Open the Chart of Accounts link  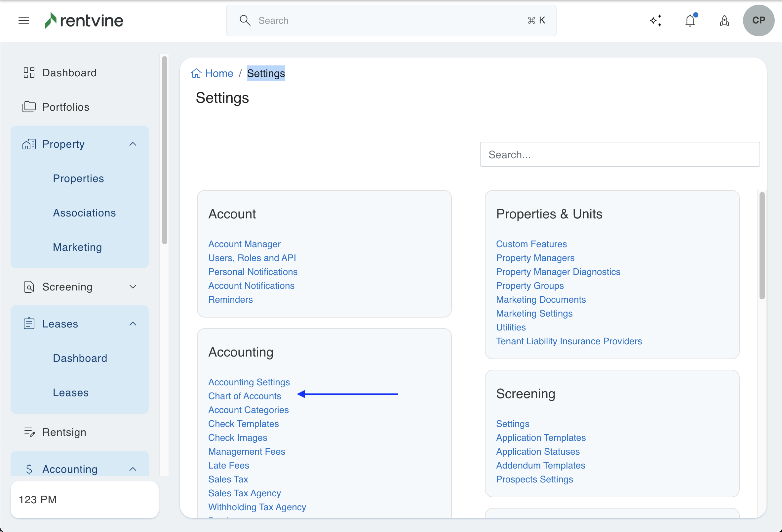(x=244, y=396)
